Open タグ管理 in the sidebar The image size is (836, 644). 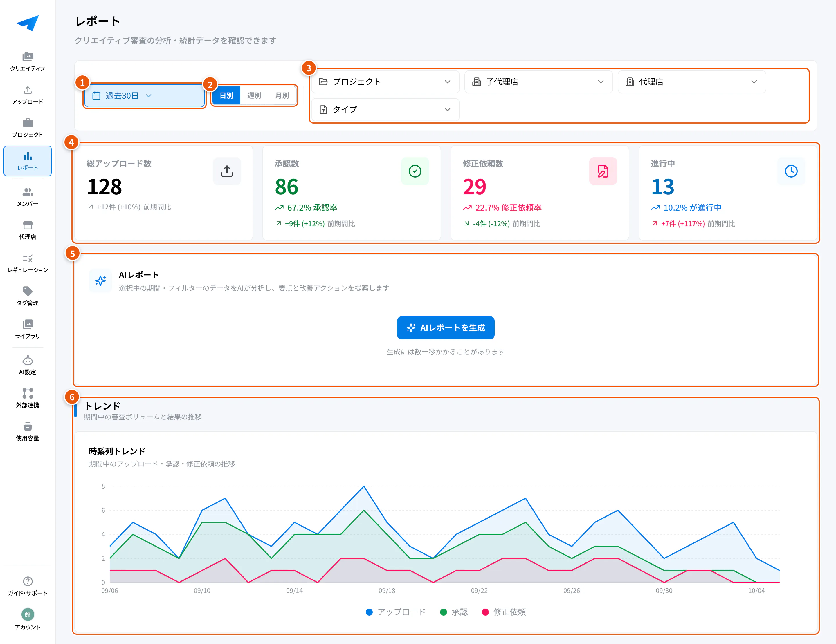click(28, 296)
